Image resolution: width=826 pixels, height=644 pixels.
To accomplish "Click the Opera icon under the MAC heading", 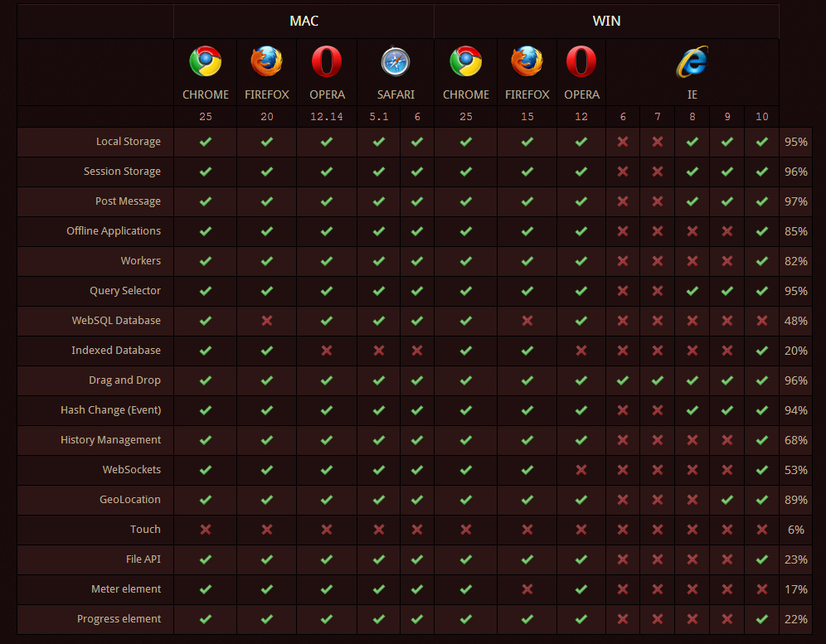I will pos(327,61).
